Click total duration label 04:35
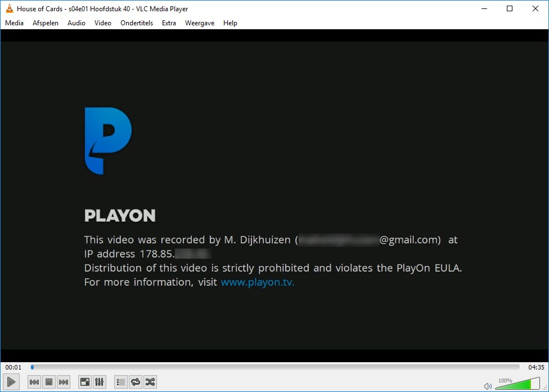The width and height of the screenshot is (549, 392). (x=536, y=367)
